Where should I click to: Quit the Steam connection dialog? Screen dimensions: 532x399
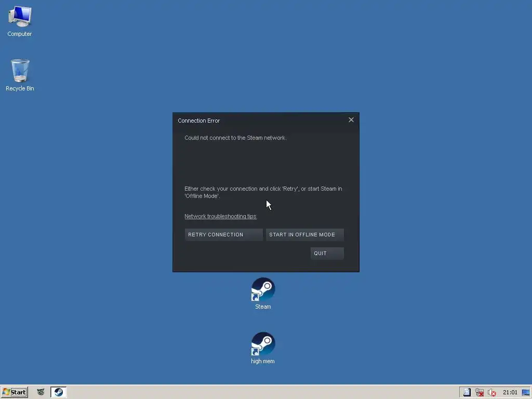[x=327, y=253]
